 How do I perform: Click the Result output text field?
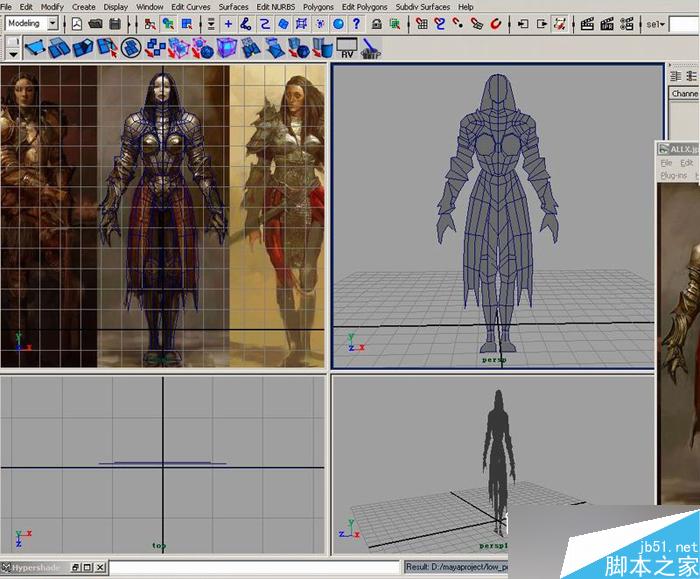(x=456, y=567)
